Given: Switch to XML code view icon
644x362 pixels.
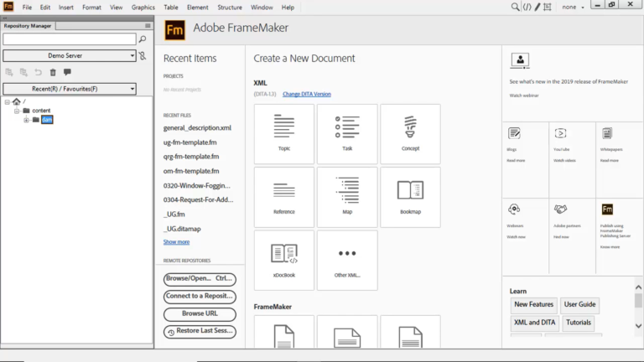Looking at the screenshot, I should pos(527,7).
